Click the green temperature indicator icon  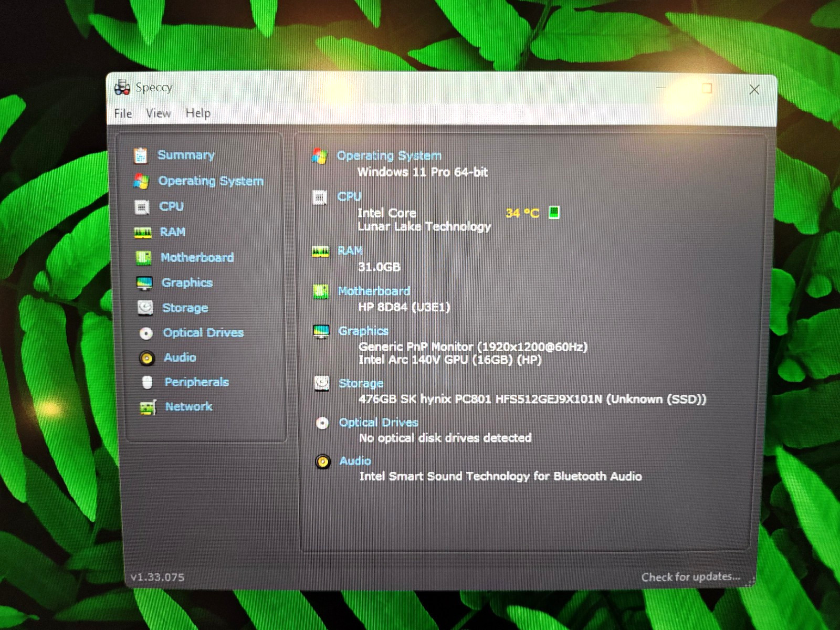coord(554,212)
